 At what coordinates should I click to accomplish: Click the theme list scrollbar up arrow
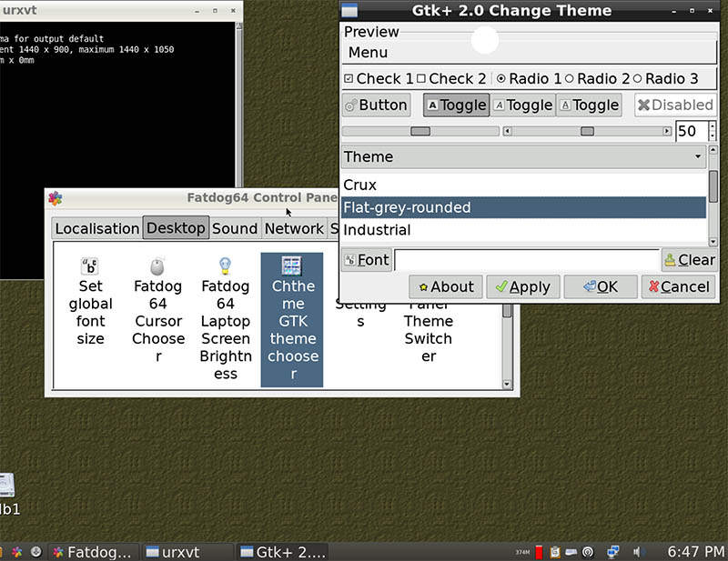713,150
